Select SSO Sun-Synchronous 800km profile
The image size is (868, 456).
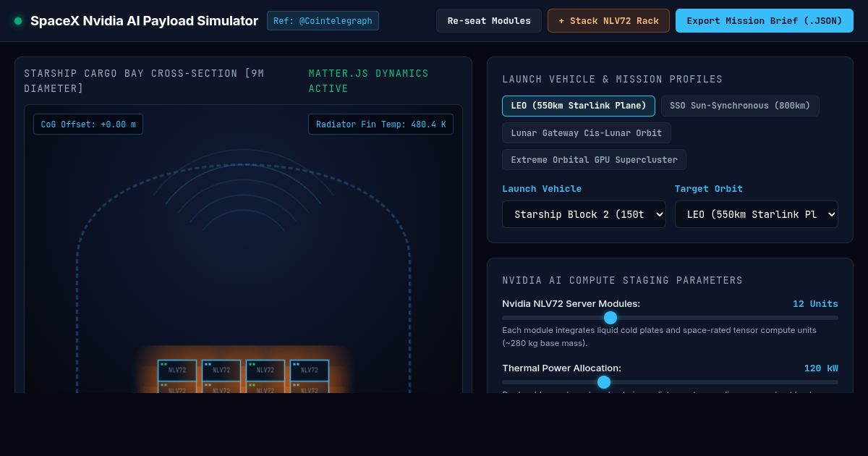point(740,106)
